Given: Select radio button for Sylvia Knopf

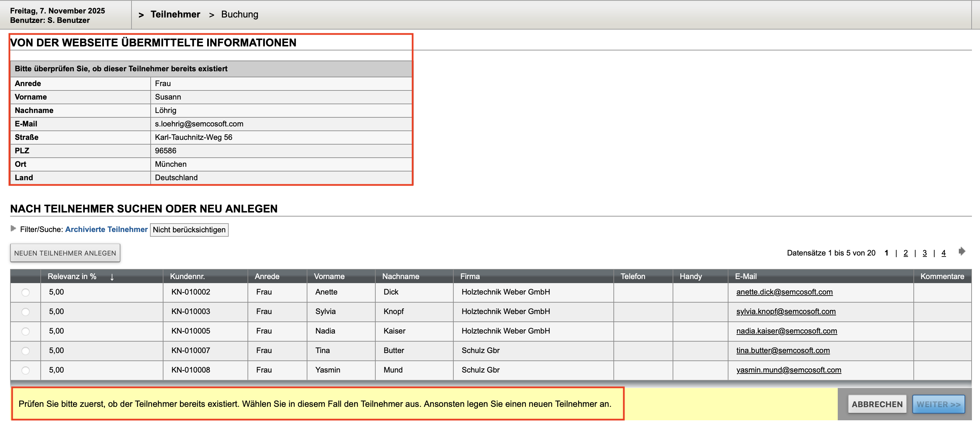Looking at the screenshot, I should (x=26, y=312).
